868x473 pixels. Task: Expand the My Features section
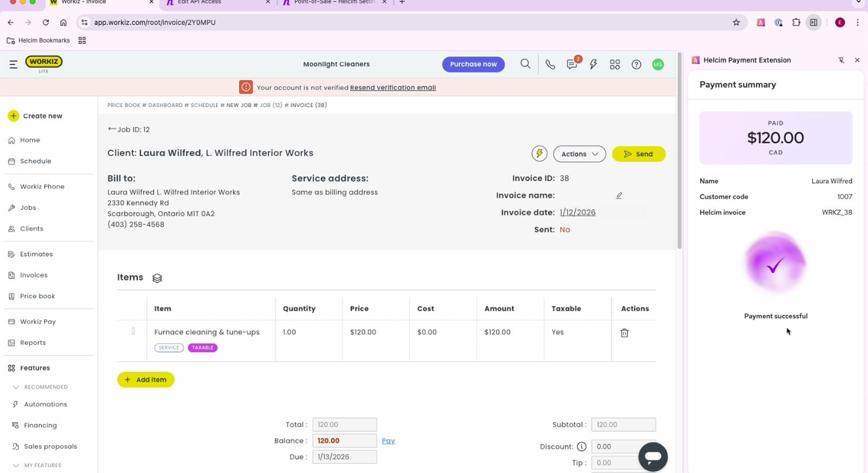pos(16,465)
